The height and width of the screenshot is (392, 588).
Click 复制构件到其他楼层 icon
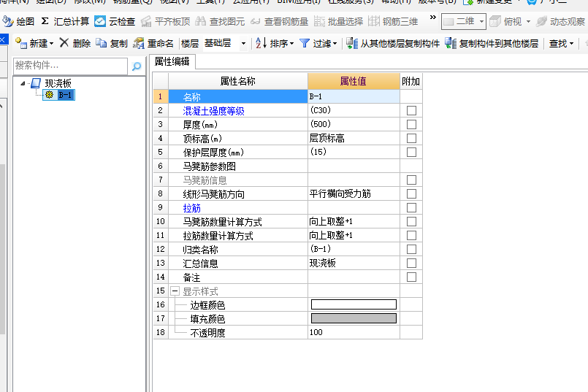pos(451,44)
